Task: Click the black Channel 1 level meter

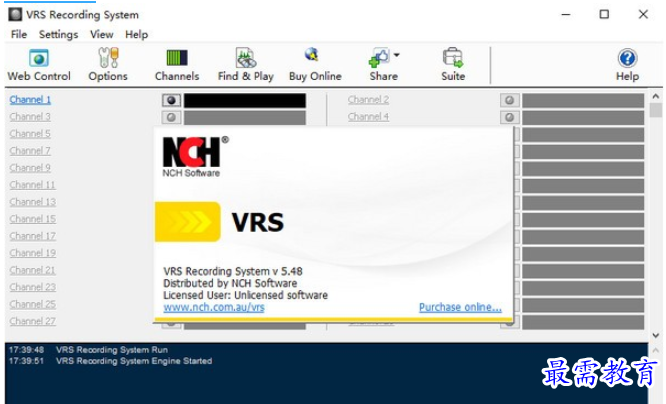Action: click(245, 101)
